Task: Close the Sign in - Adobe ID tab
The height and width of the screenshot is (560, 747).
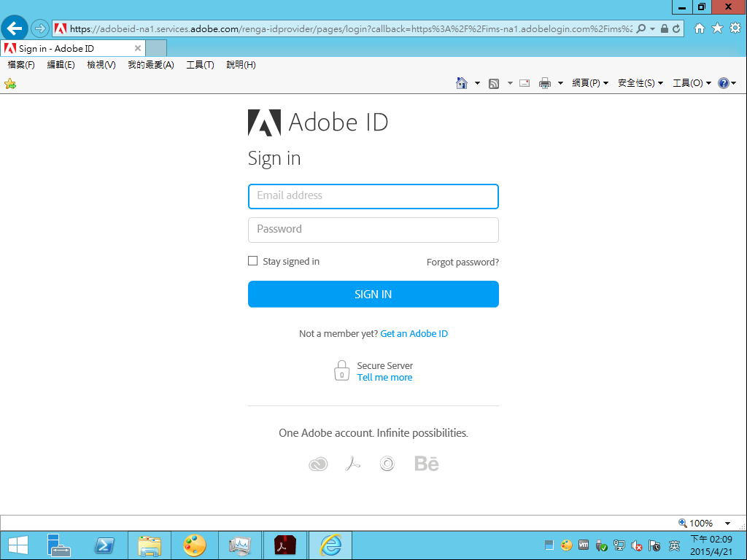Action: click(138, 48)
